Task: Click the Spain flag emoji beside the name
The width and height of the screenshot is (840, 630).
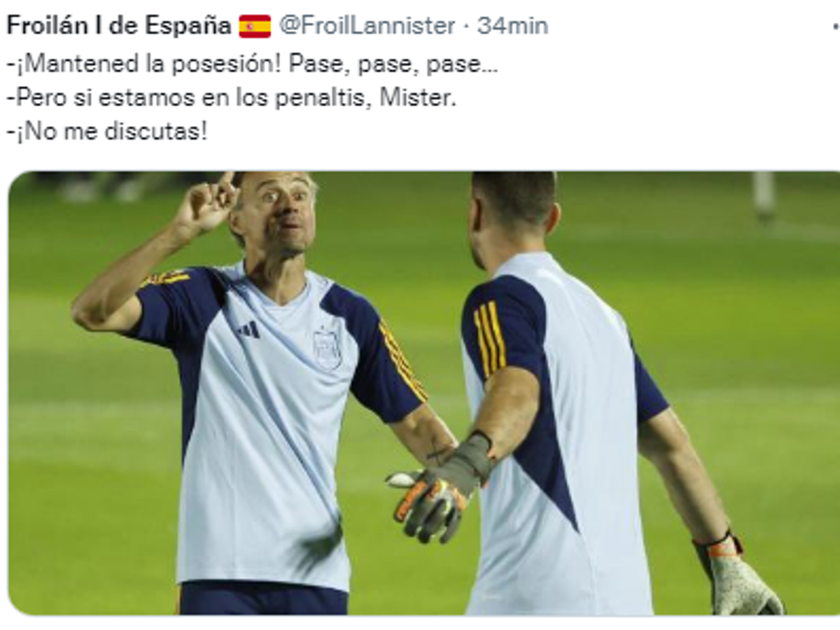Action: (x=255, y=27)
